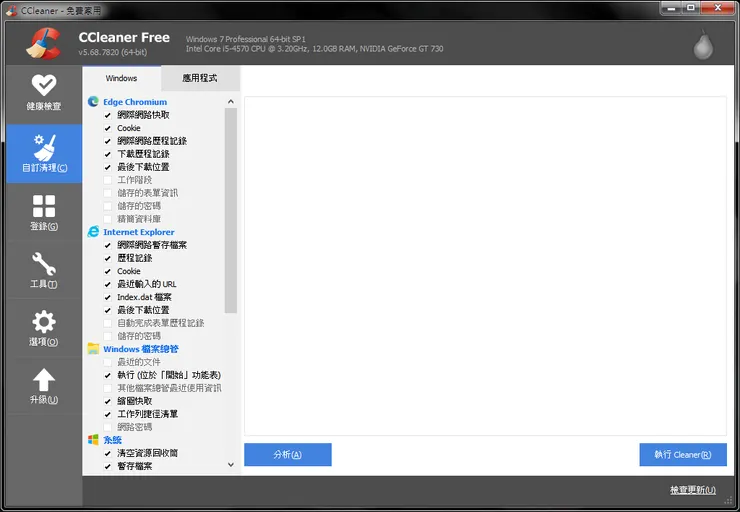Collapse the Edge Chromium section header
Image resolution: width=740 pixels, height=512 pixels.
point(135,102)
